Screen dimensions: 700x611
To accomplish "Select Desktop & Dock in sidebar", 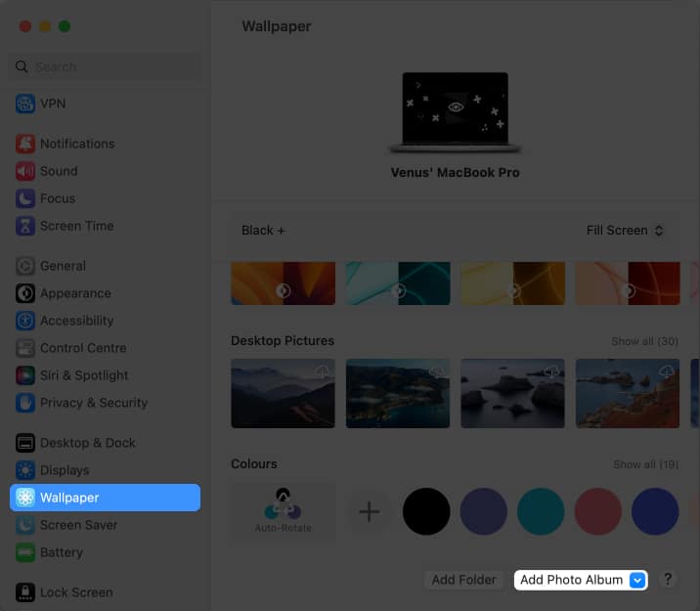I will 106,443.
